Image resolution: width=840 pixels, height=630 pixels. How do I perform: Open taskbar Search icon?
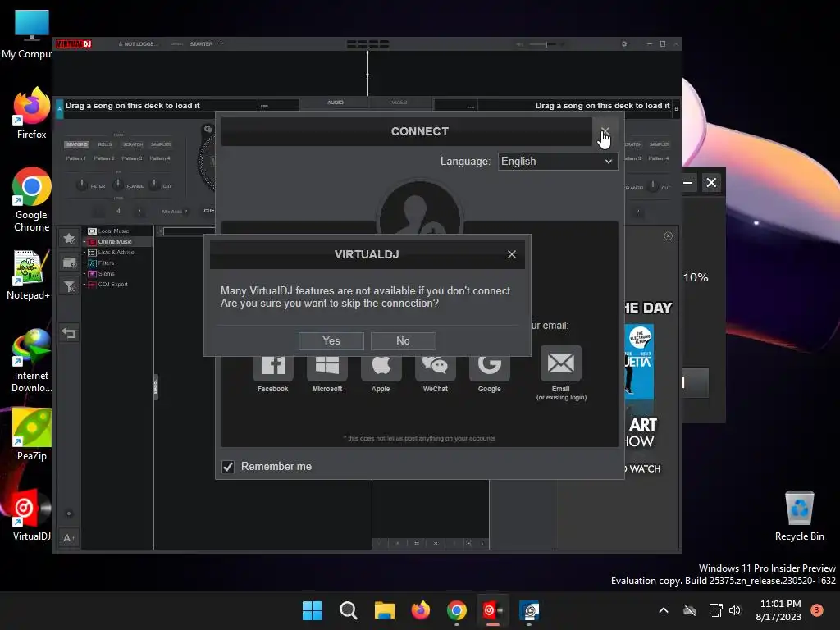(348, 610)
